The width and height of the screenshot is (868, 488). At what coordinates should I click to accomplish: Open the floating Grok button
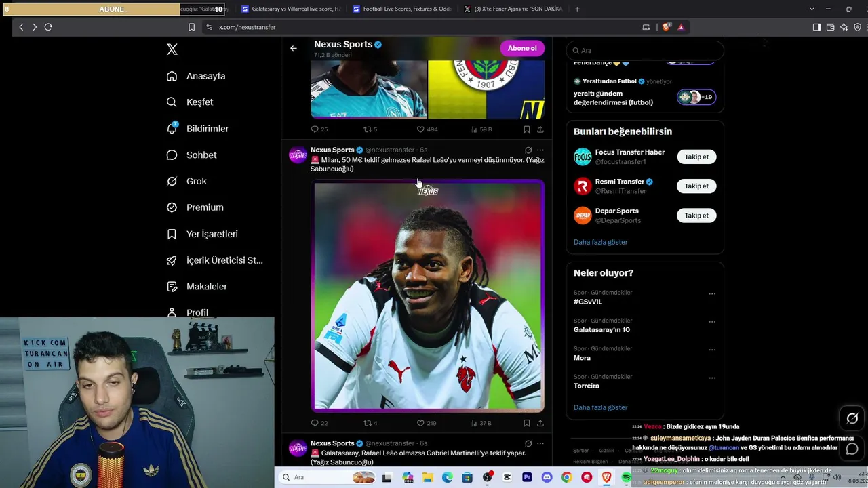[x=852, y=418]
